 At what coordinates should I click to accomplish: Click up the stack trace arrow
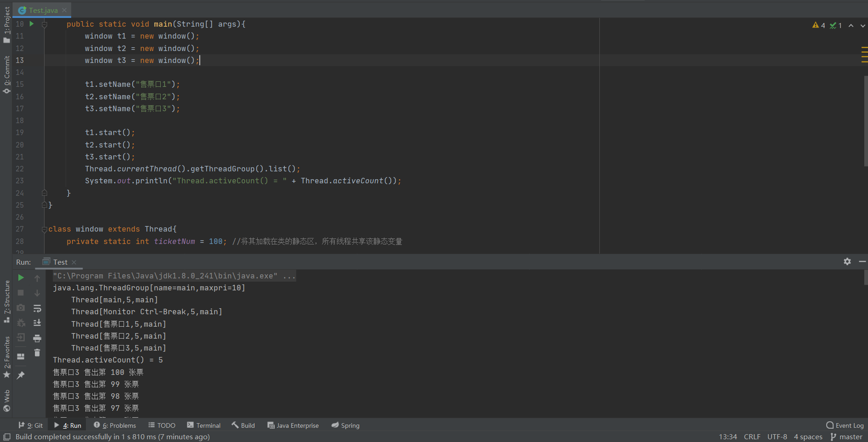(37, 278)
